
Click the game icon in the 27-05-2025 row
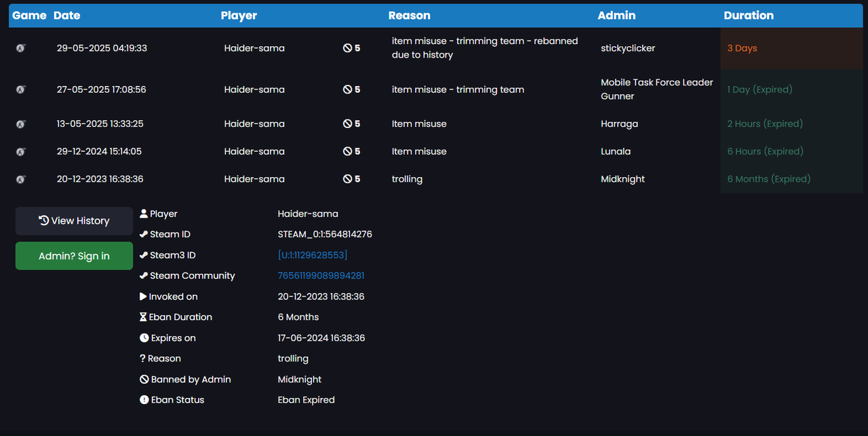21,90
